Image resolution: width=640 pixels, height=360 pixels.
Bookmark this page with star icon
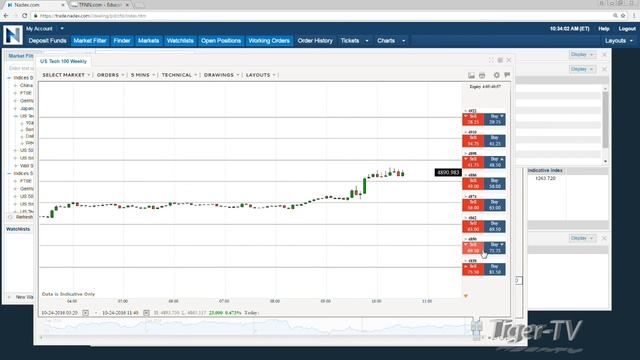[x=623, y=16]
